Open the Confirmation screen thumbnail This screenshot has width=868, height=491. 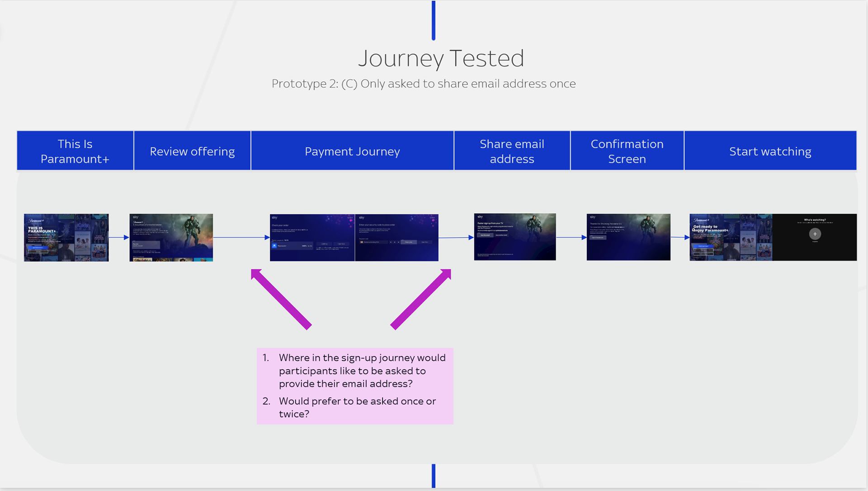(x=628, y=237)
